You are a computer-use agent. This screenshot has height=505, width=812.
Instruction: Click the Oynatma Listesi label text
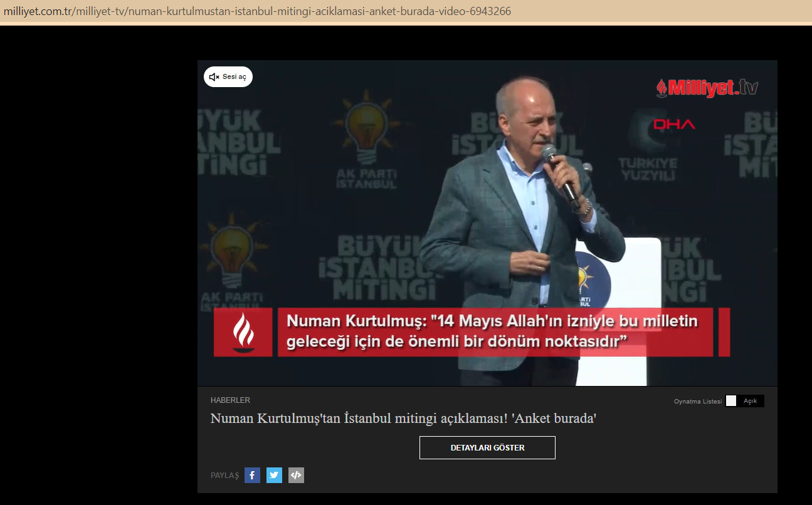[x=697, y=402]
